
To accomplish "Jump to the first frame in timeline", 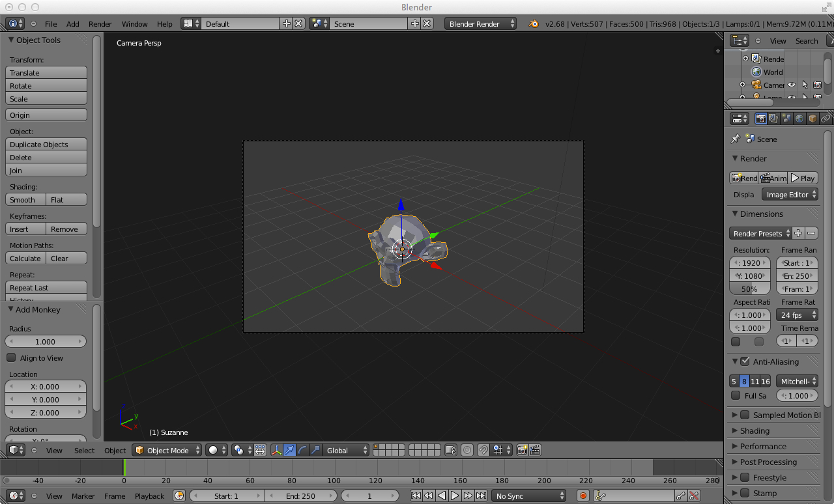I will pyautogui.click(x=416, y=496).
